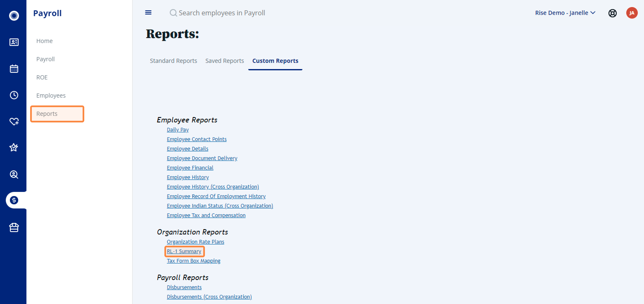Focus the Search employees in Payroll field

(222, 13)
